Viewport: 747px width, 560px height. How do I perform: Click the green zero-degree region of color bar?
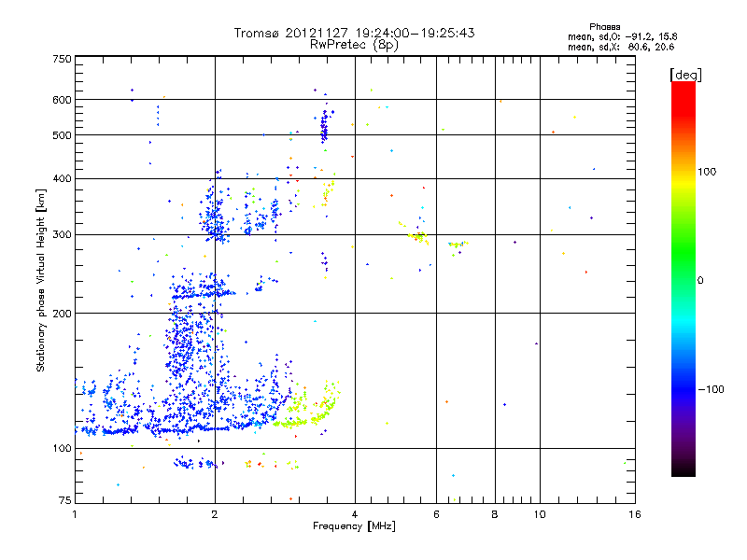684,280
